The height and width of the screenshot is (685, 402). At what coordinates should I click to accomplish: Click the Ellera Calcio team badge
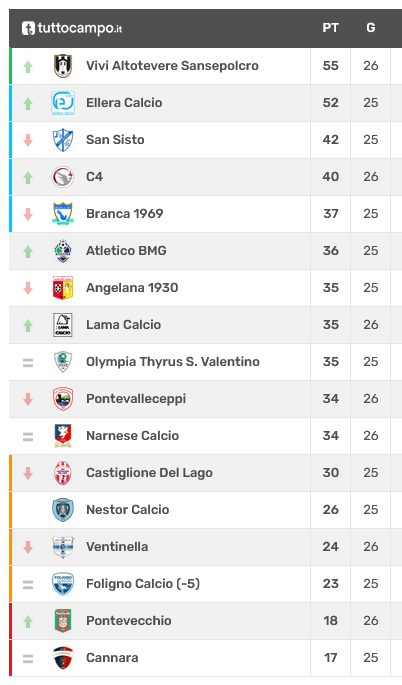(x=63, y=103)
